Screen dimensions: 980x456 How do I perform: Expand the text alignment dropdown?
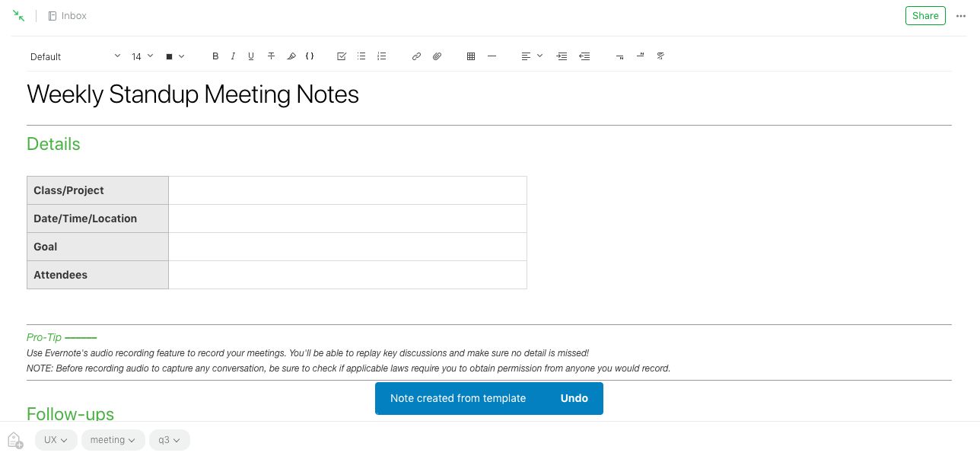point(531,56)
